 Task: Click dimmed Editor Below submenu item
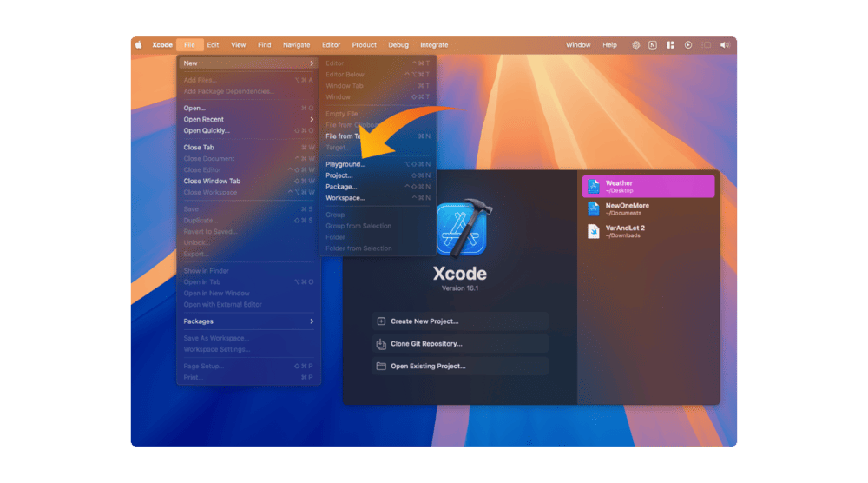click(x=378, y=75)
